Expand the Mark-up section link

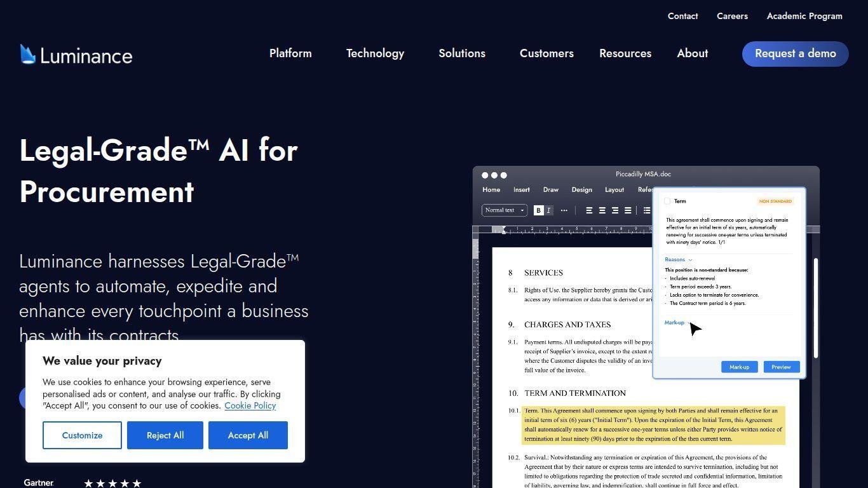(x=674, y=323)
